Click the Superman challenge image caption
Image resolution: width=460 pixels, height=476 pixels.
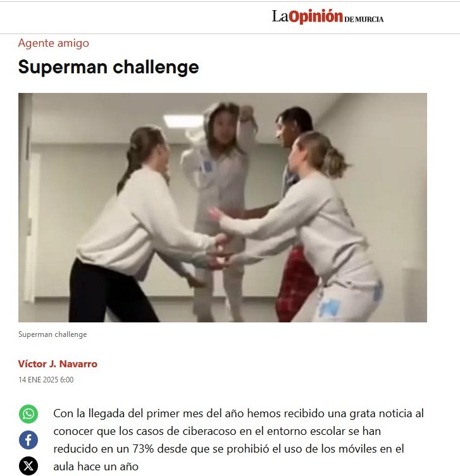tap(53, 334)
